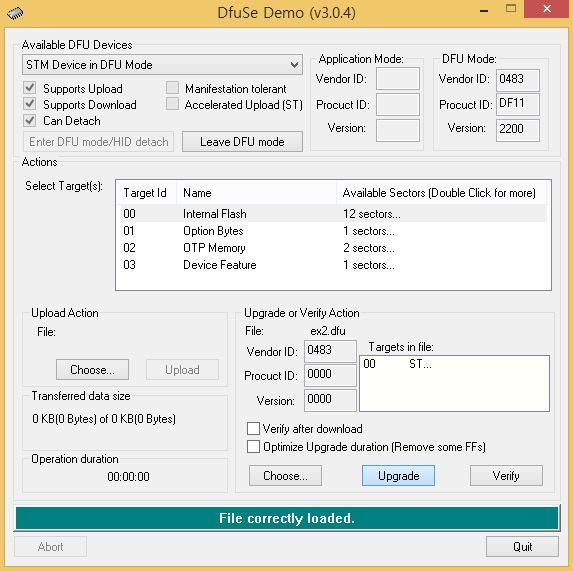
Task: Click the Leave DFU mode button
Action: [x=242, y=141]
